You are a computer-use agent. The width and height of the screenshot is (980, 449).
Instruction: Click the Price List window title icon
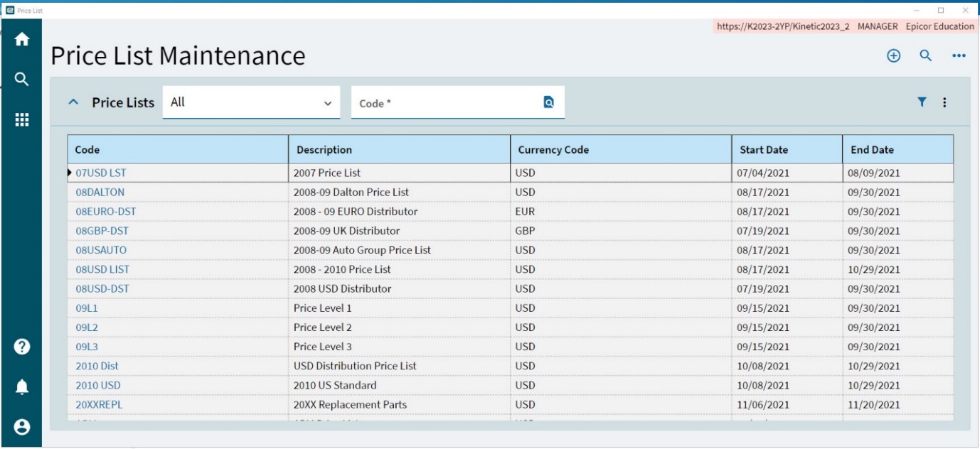coord(10,10)
